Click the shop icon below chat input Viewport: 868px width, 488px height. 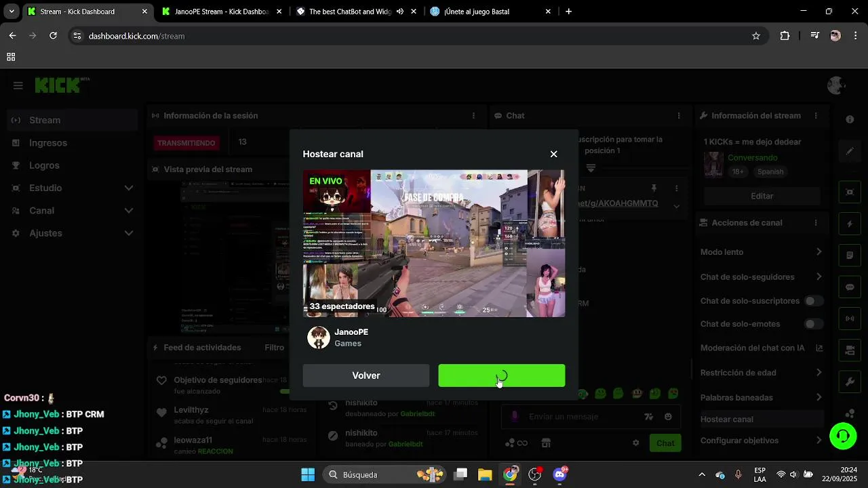coord(546,443)
